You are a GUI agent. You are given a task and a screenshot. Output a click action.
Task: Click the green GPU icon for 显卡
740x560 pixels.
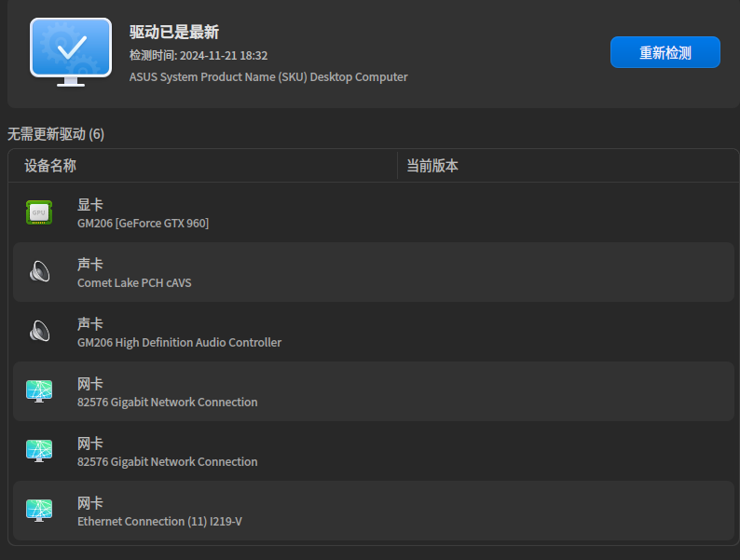coord(39,212)
